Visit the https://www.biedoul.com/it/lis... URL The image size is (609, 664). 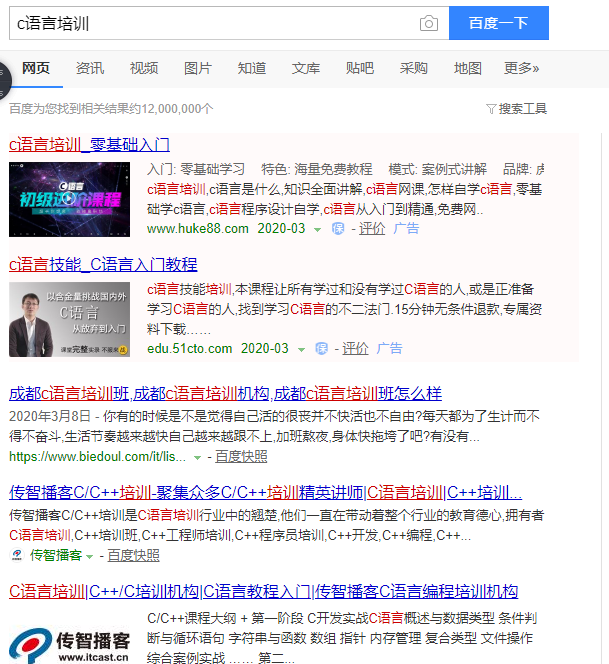(97, 456)
